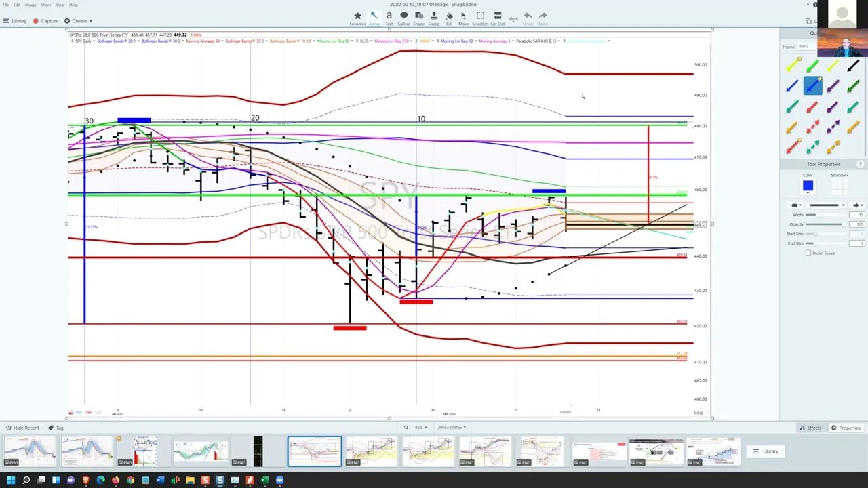This screenshot has width=868, height=488.
Task: Pick the teal dashed double-arrow style
Action: pos(812,147)
